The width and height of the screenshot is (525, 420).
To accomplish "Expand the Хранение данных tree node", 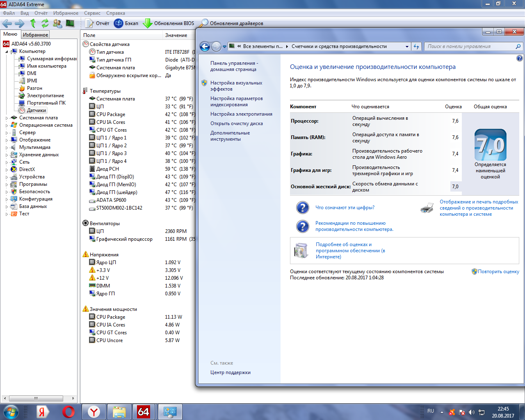I will click(7, 155).
